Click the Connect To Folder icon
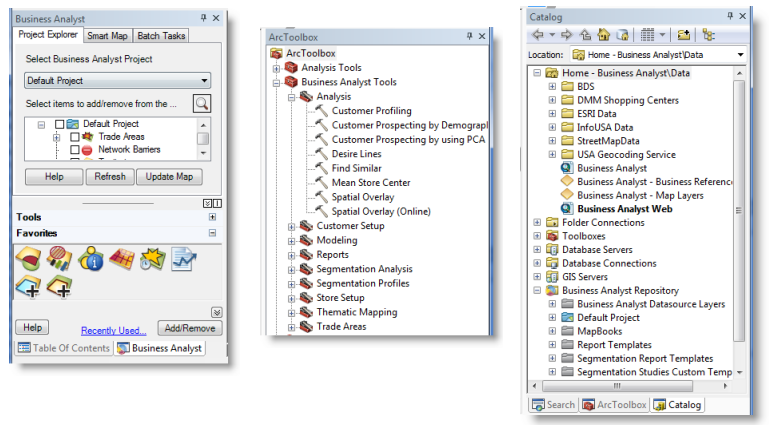 (683, 35)
